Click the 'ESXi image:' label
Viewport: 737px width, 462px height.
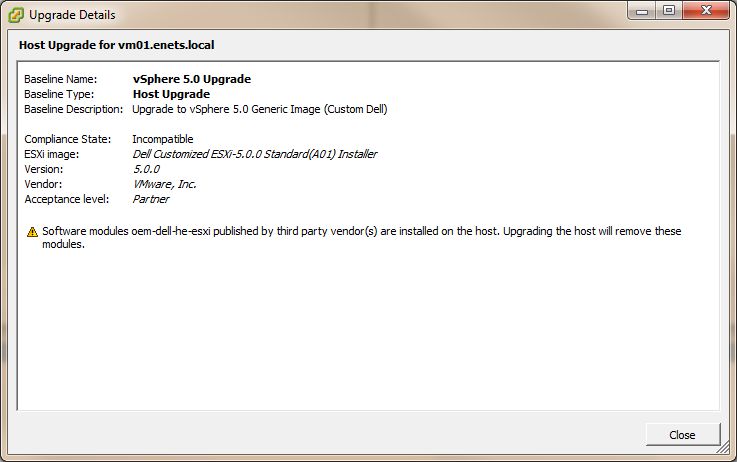point(52,154)
